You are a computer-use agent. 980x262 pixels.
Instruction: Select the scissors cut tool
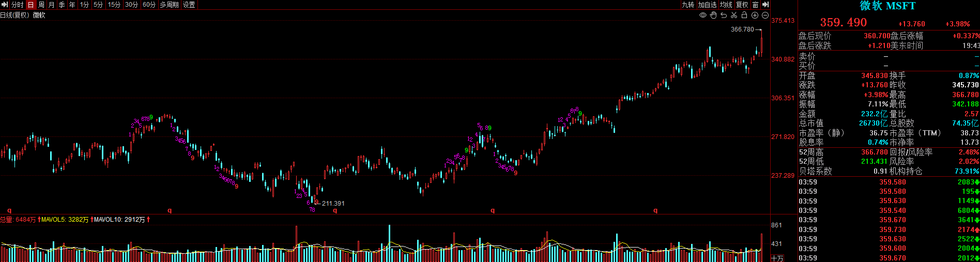pos(734,15)
